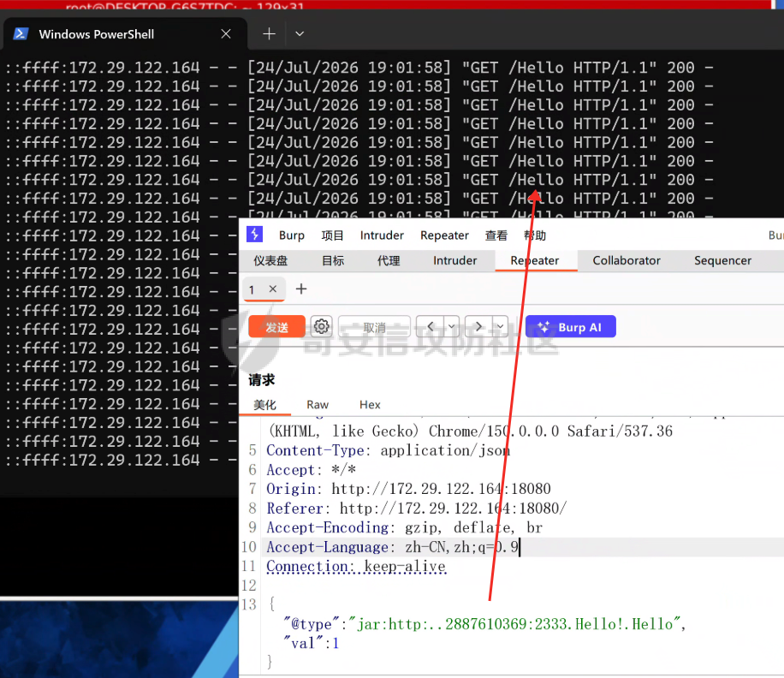This screenshot has height=678, width=784.
Task: Go to next request in history
Action: 478,327
